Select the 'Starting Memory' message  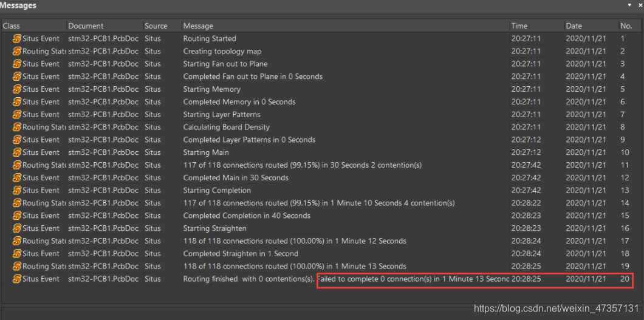212,89
